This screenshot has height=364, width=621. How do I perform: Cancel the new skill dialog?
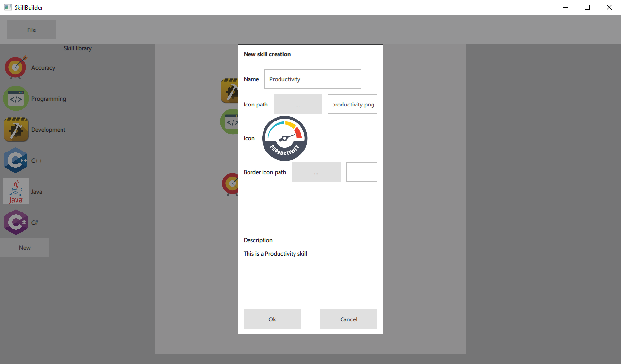click(x=349, y=319)
